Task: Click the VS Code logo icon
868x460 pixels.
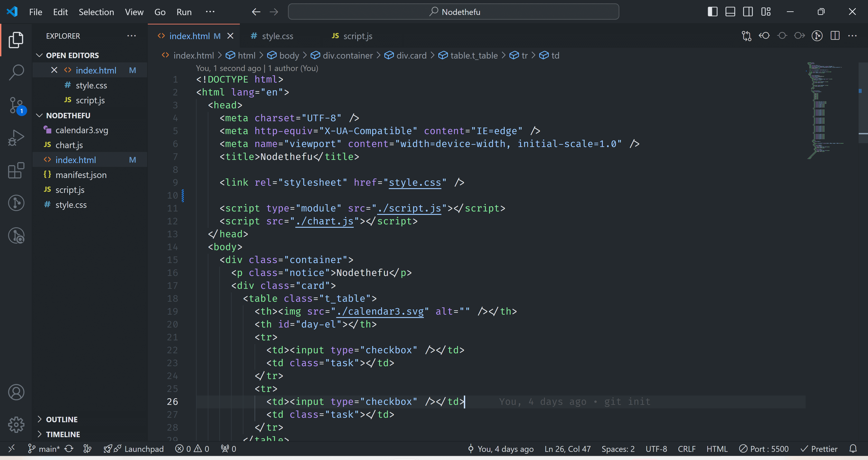Action: pos(12,12)
